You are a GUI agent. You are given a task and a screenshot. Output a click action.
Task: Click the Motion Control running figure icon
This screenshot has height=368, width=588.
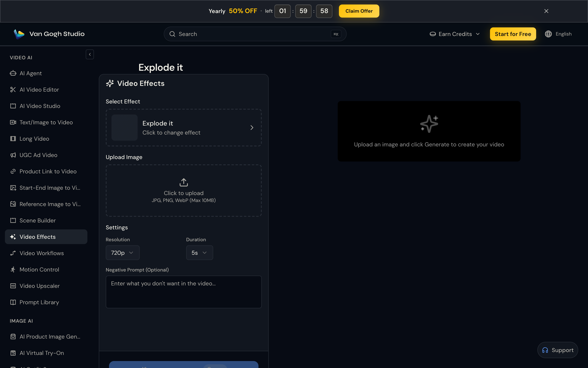13,269
